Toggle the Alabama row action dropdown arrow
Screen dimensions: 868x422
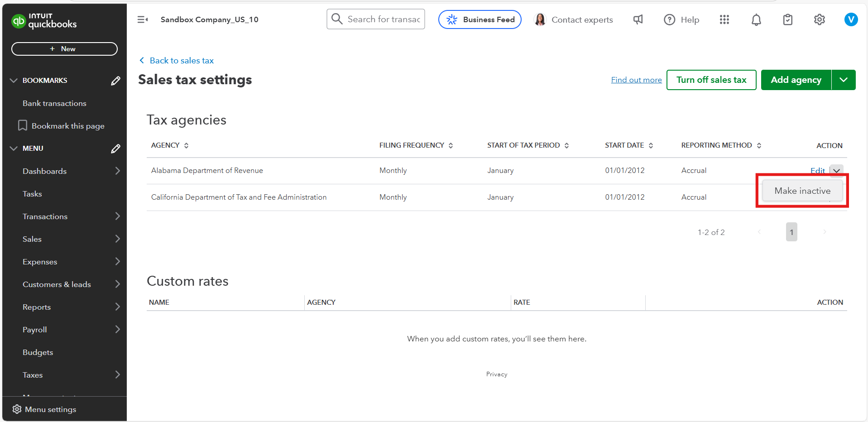837,170
